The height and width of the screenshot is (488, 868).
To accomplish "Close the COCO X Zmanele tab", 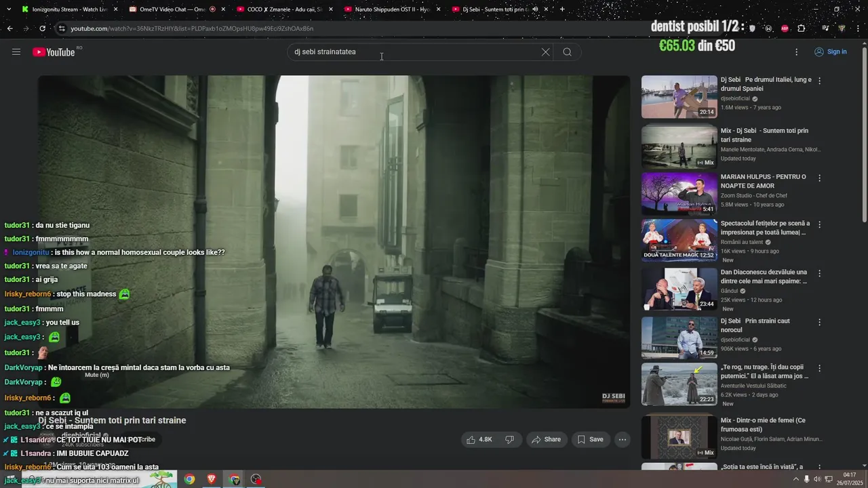I will [331, 9].
